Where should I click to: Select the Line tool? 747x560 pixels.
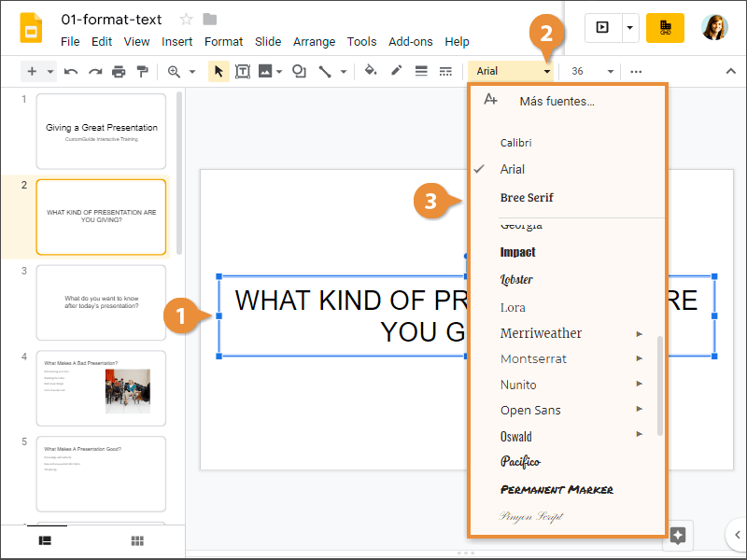[323, 71]
